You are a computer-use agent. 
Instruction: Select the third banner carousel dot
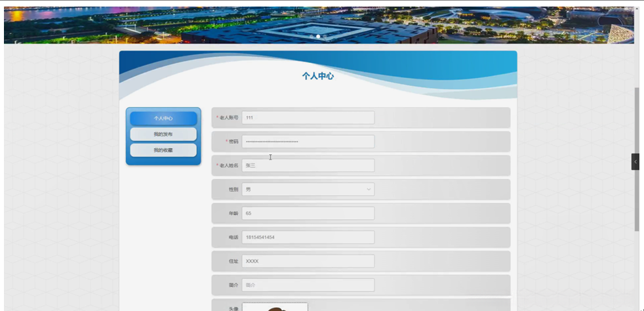coord(325,37)
